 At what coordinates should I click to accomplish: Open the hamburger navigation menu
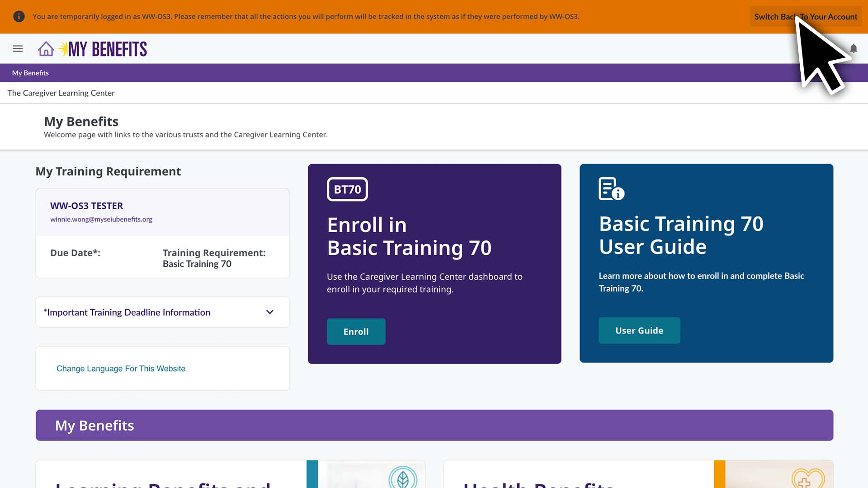(18, 48)
